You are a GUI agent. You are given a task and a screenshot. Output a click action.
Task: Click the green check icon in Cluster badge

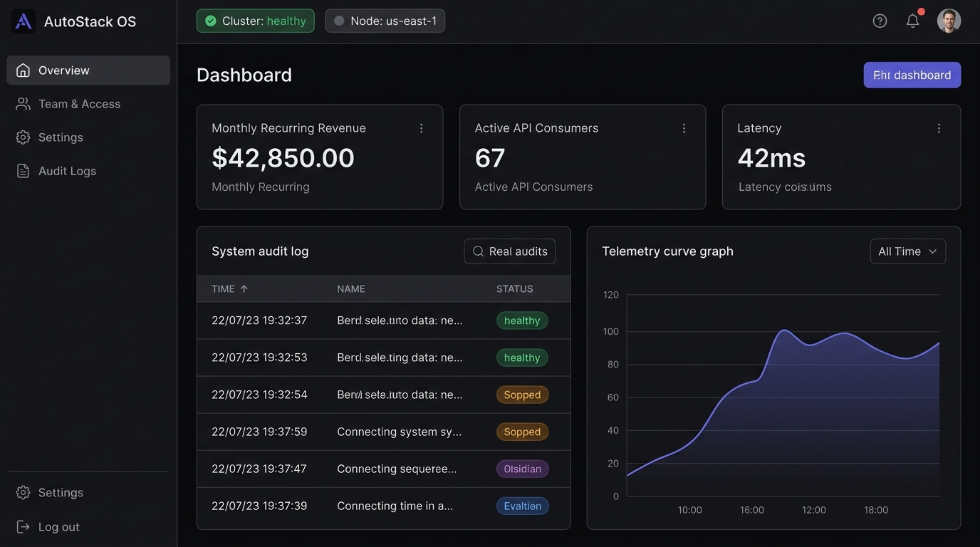[211, 21]
